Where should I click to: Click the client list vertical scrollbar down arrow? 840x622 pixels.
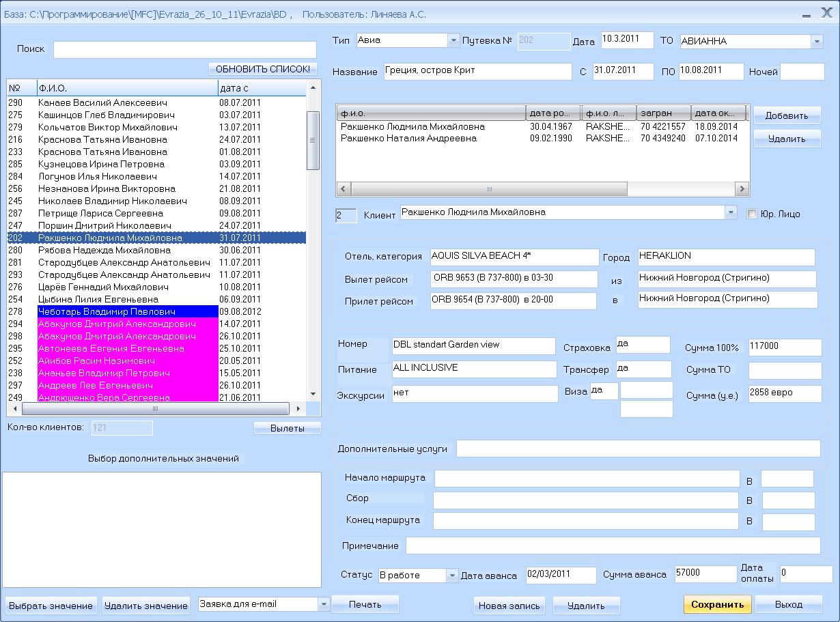313,395
